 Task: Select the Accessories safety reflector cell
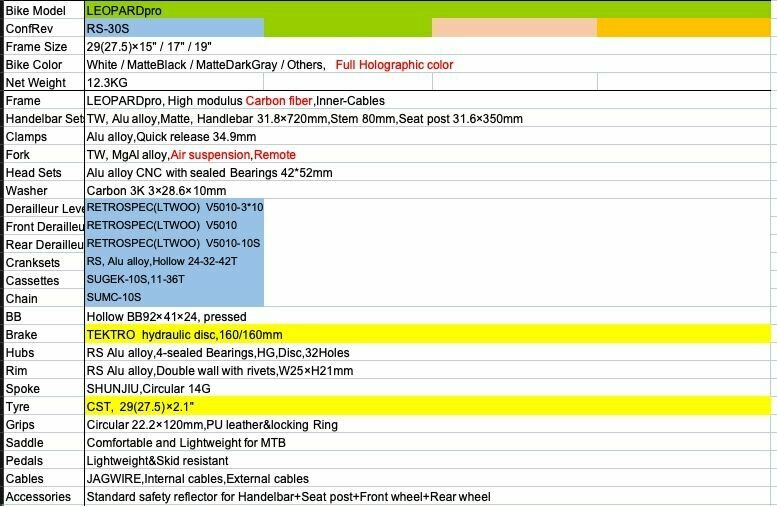[x=428, y=497]
